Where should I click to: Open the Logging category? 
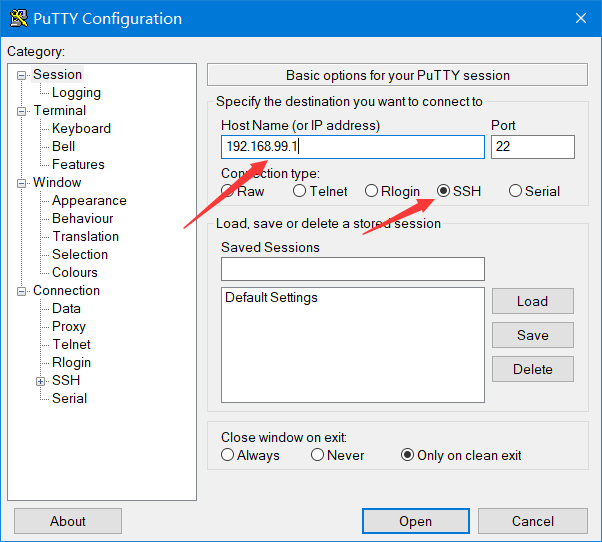pyautogui.click(x=76, y=93)
